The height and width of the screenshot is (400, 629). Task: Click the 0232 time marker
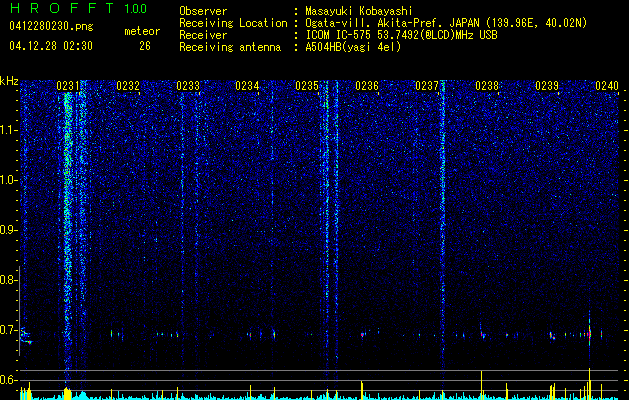coord(128,86)
